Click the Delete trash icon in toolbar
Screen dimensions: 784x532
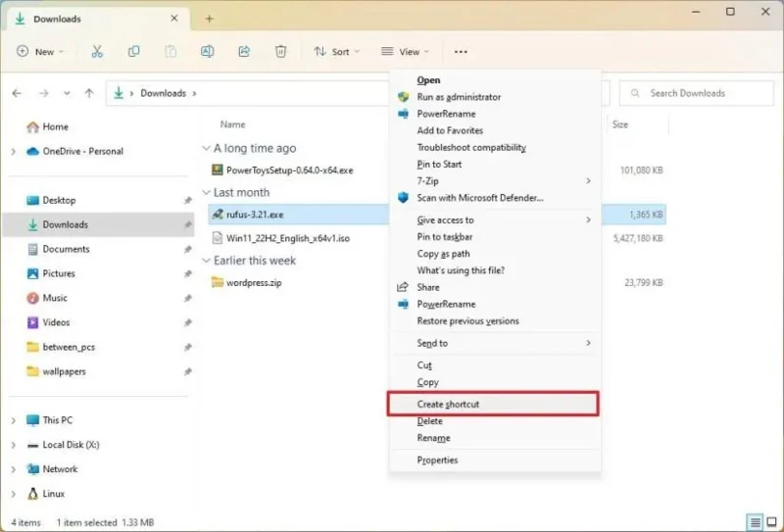(280, 52)
